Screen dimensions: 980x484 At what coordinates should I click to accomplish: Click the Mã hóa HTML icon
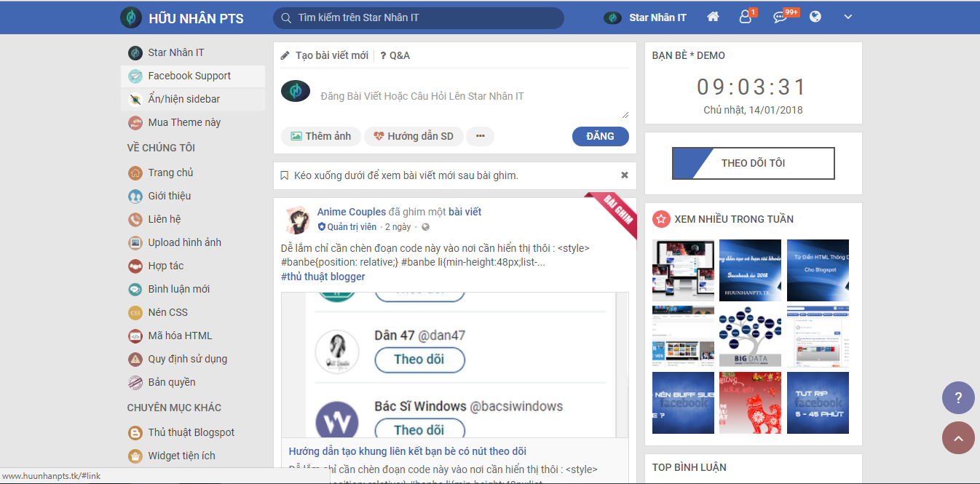(135, 336)
